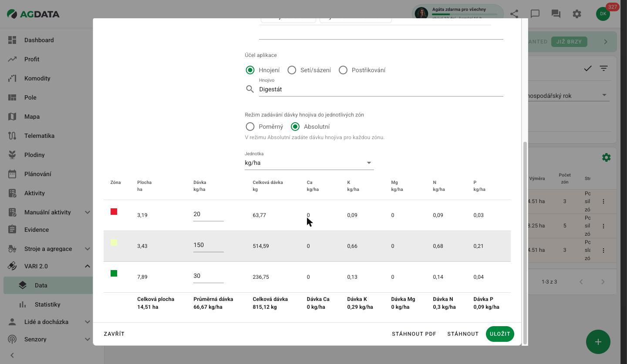Viewport: 627px width, 364px height.
Task: Click ZAVŘÍT to close the dialog
Action: pos(114,334)
